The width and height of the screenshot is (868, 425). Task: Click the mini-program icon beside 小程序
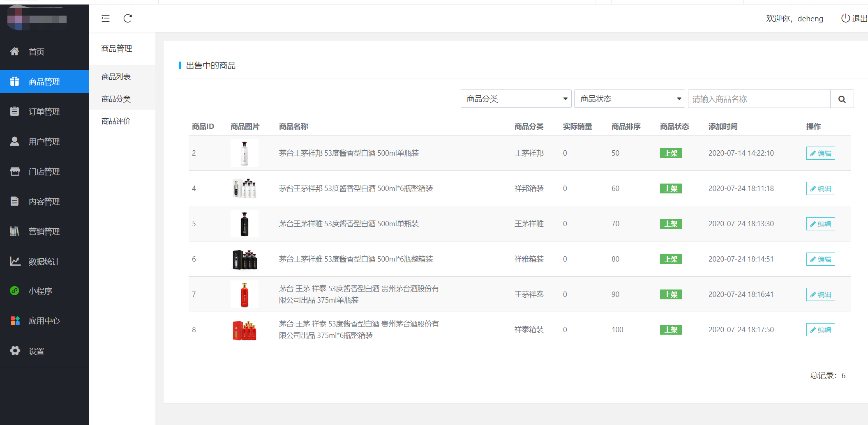click(14, 291)
